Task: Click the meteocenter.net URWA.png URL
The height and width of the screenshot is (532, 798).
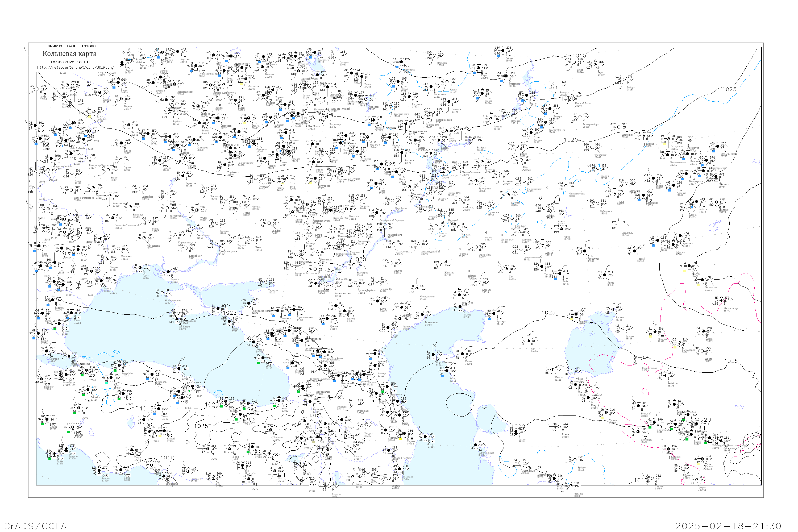Action: pyautogui.click(x=75, y=67)
